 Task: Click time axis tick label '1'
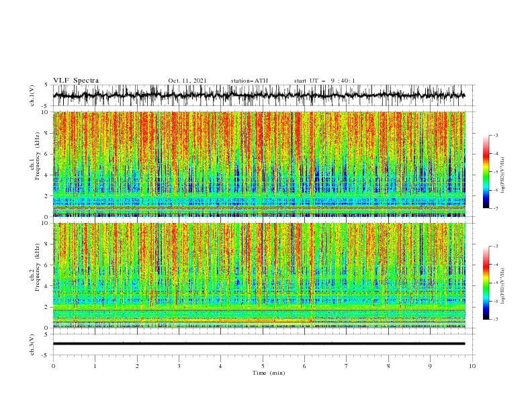[x=95, y=366]
